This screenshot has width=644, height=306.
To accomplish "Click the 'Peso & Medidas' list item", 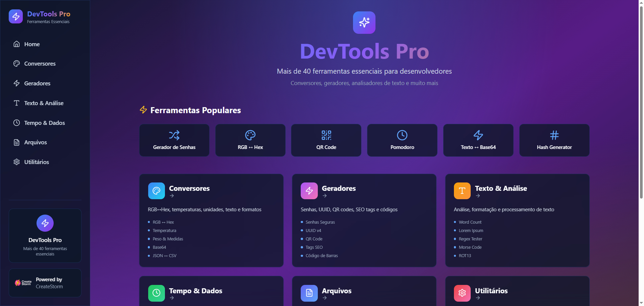I will point(168,239).
